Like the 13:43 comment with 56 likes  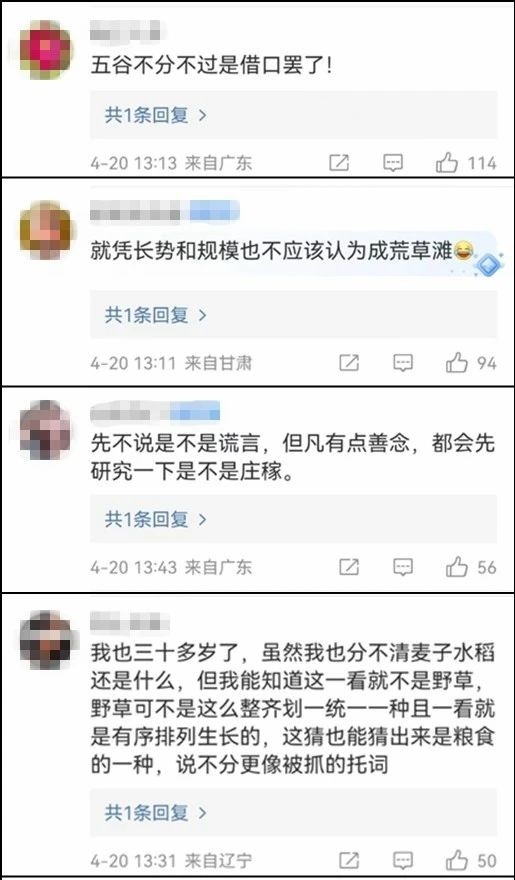(x=457, y=567)
